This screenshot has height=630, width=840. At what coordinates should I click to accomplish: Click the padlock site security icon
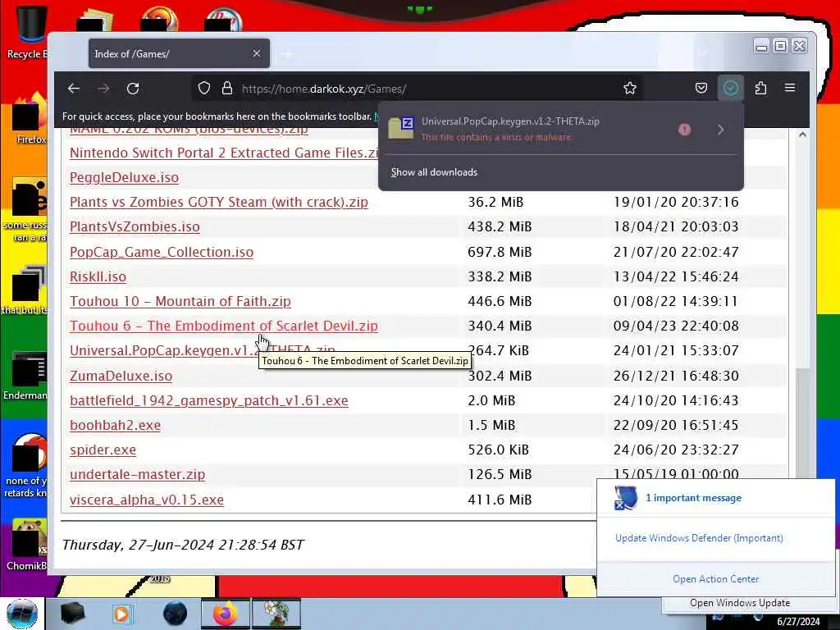point(227,89)
